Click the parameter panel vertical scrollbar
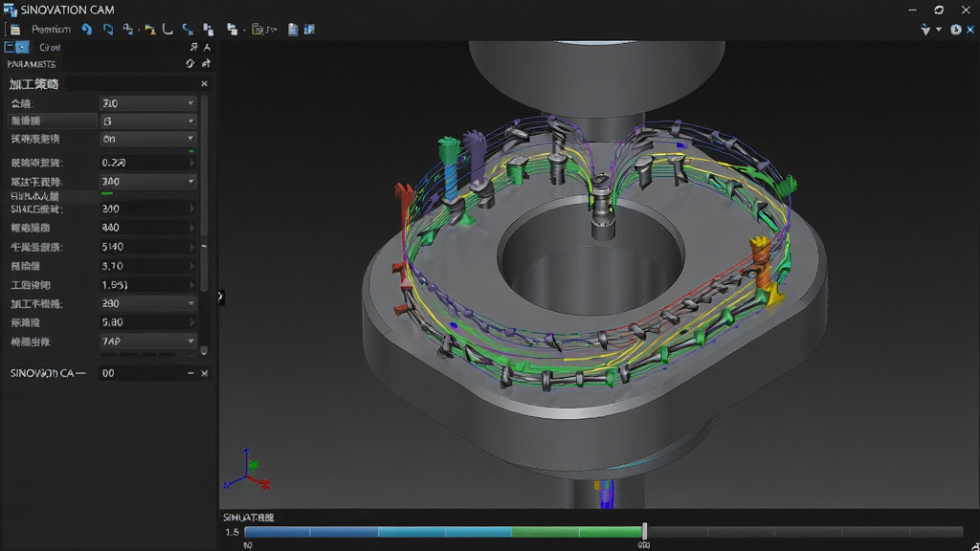 point(204,193)
